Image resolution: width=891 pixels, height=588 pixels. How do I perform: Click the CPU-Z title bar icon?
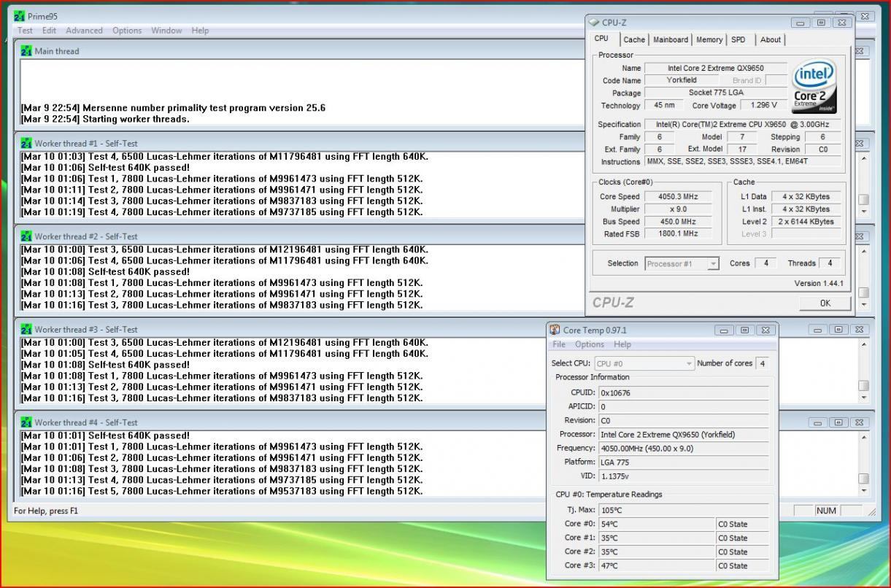(594, 23)
